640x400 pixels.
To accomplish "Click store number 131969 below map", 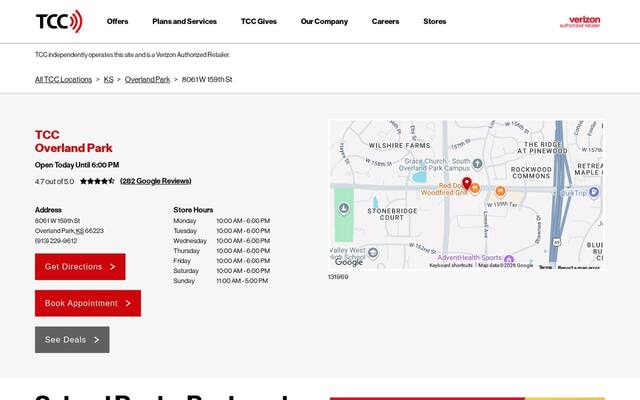I will [x=338, y=277].
